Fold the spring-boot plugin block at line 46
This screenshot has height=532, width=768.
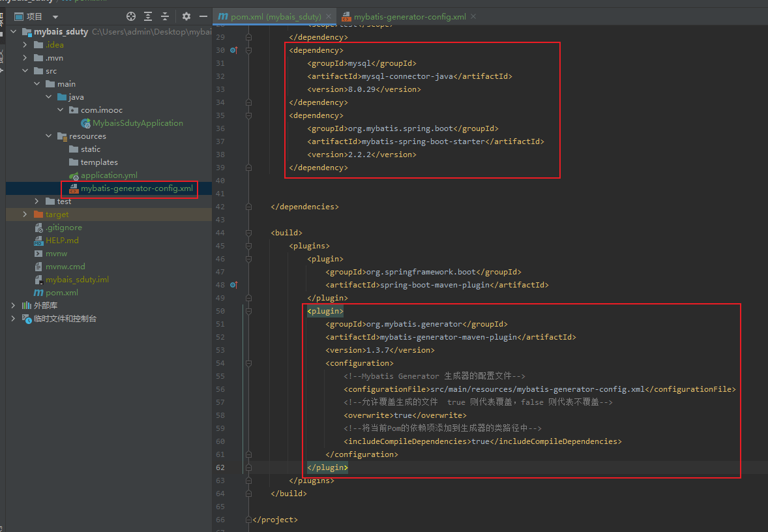coord(249,259)
